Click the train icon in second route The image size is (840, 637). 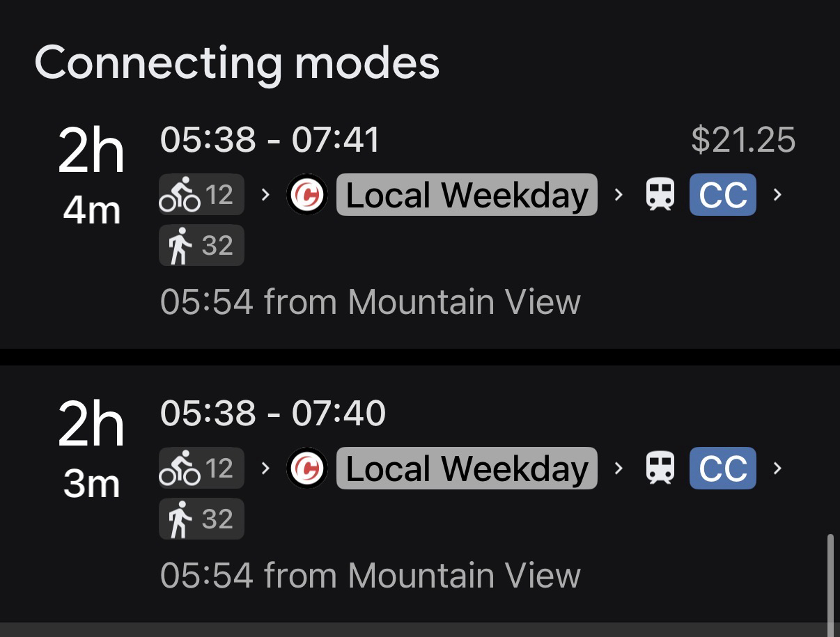tap(660, 469)
